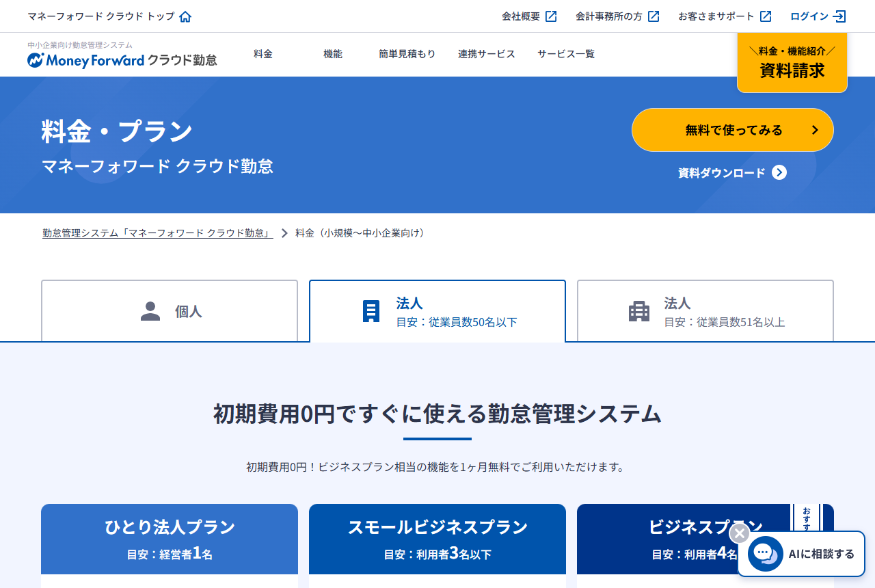Select 法人 従業員数50名以下 tab

437,311
